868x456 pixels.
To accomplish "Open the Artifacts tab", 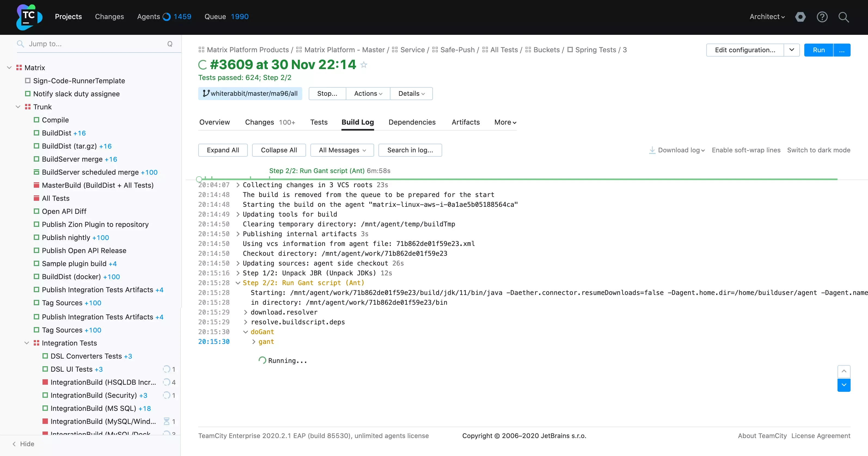I will [x=465, y=122].
